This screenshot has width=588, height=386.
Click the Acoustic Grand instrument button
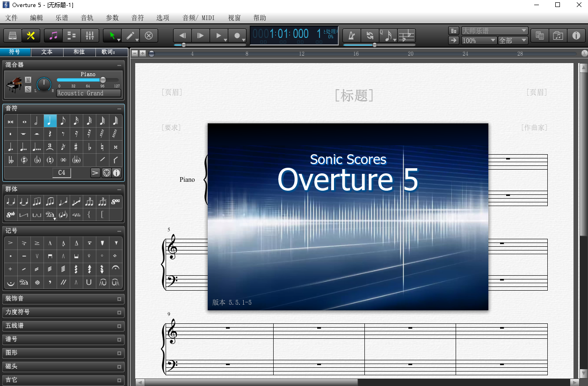click(89, 93)
